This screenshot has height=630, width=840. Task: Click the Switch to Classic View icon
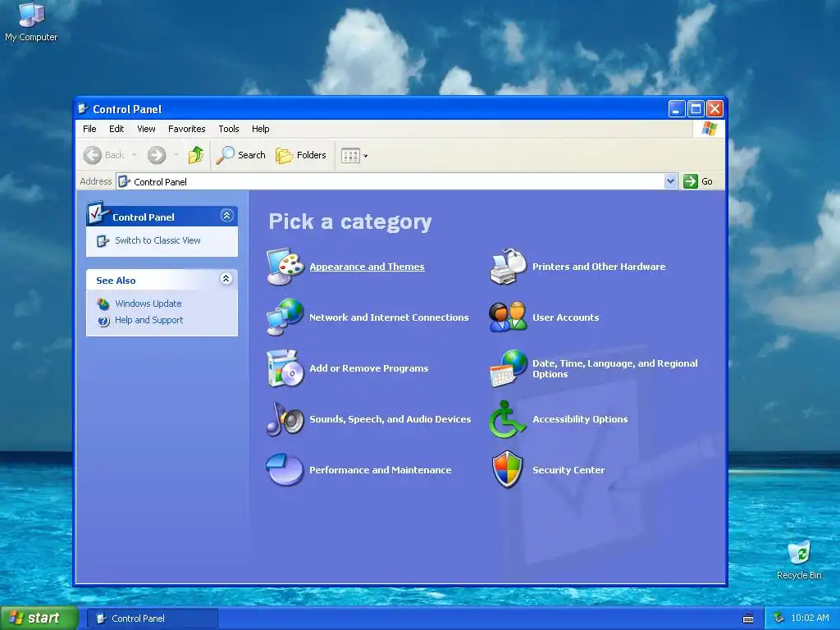point(103,241)
